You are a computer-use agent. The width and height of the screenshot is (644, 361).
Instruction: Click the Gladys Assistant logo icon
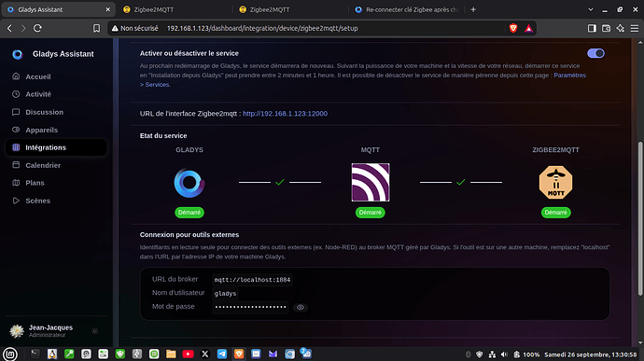click(x=18, y=54)
